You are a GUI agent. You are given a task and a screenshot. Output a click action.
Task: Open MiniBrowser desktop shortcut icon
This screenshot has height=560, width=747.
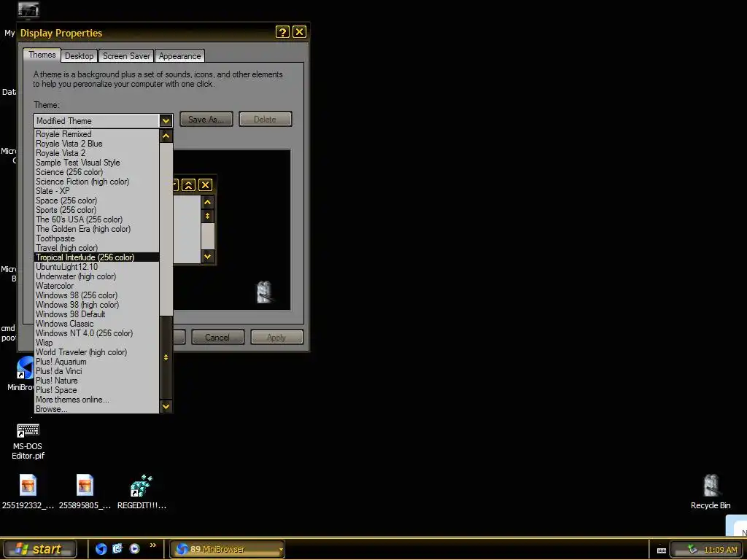click(x=25, y=368)
